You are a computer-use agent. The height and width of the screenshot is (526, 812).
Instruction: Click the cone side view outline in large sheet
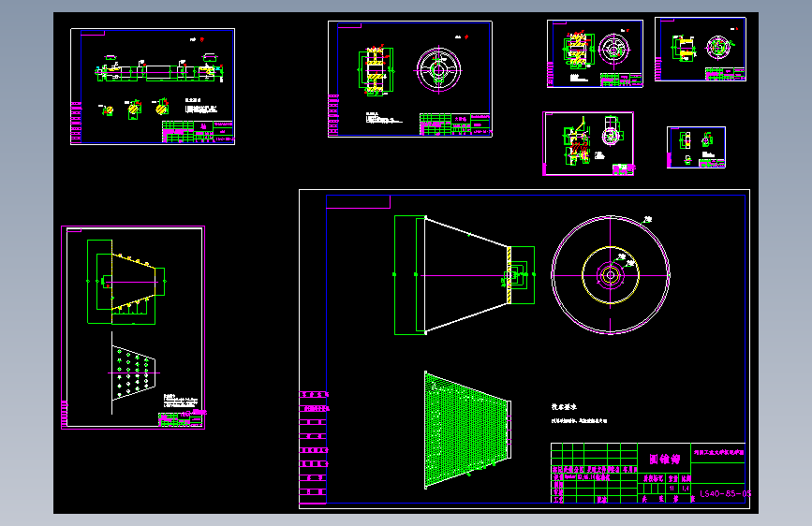coord(465,275)
